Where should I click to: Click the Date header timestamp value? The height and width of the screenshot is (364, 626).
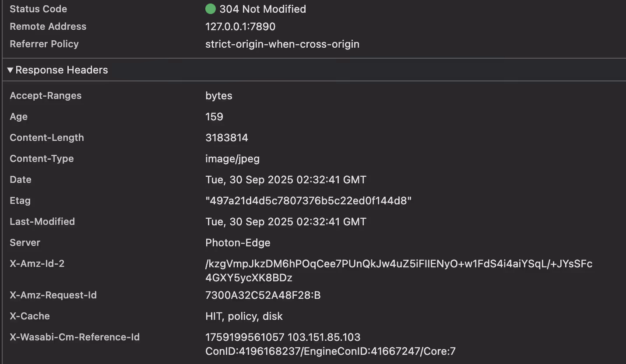[286, 180]
